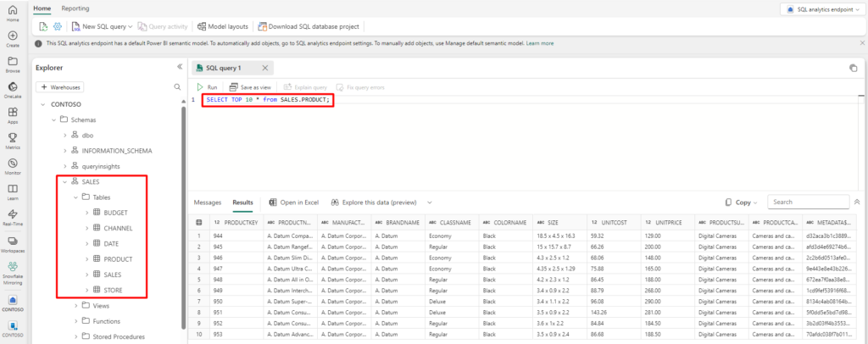868x344 pixels.
Task: Click Download SQL database project
Action: pyautogui.click(x=309, y=26)
